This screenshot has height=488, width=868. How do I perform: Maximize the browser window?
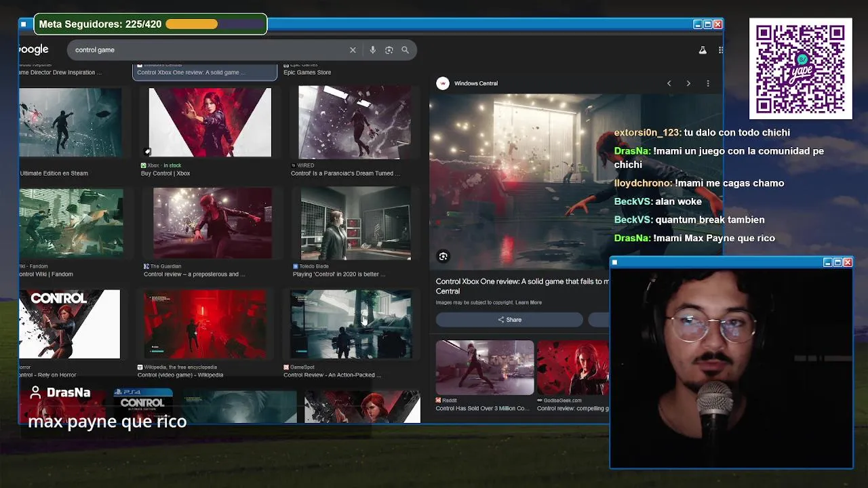(707, 24)
